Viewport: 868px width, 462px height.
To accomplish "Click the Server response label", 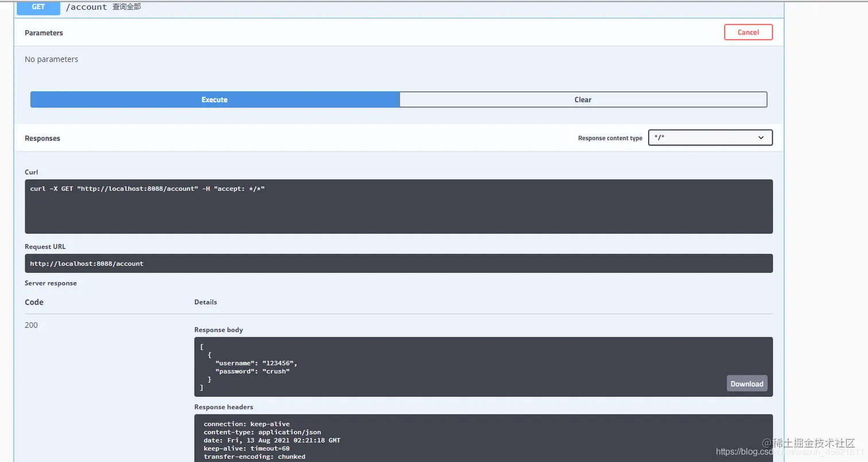I will coord(51,283).
